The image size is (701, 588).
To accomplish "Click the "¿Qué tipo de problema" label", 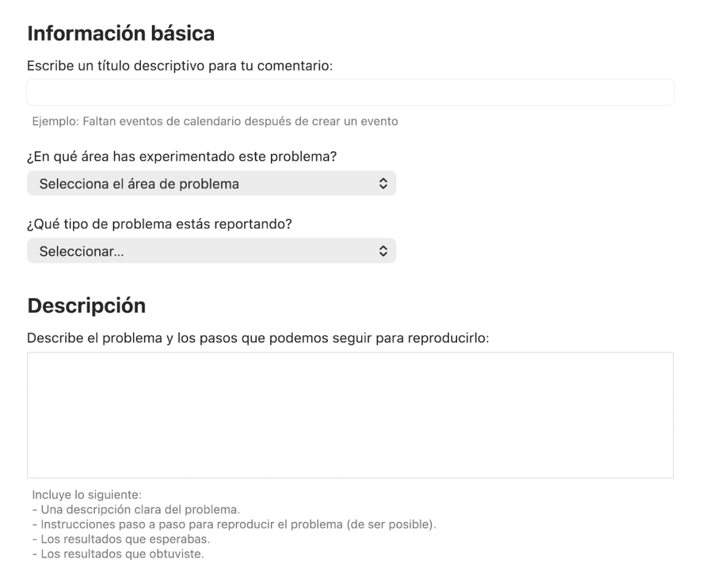I will coord(159,224).
